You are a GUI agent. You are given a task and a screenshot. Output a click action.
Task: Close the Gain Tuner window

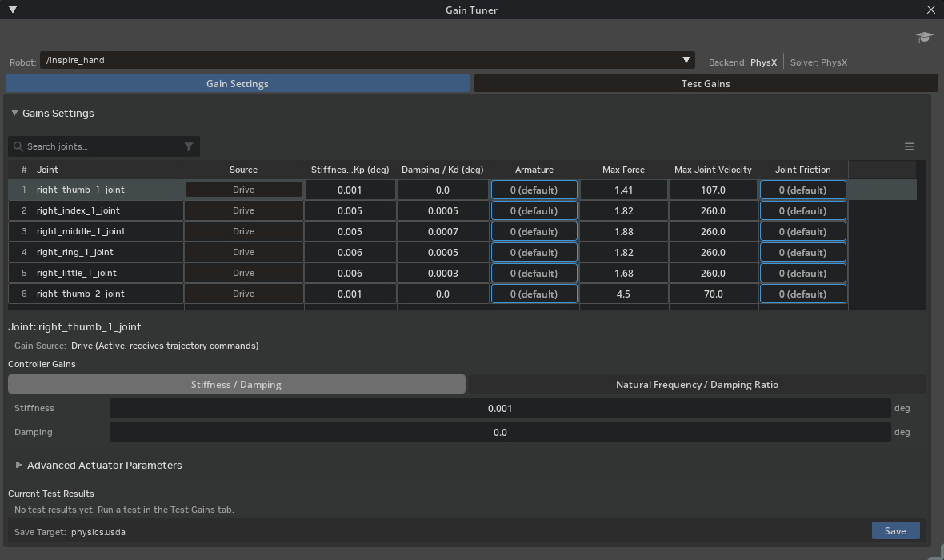pyautogui.click(x=930, y=10)
